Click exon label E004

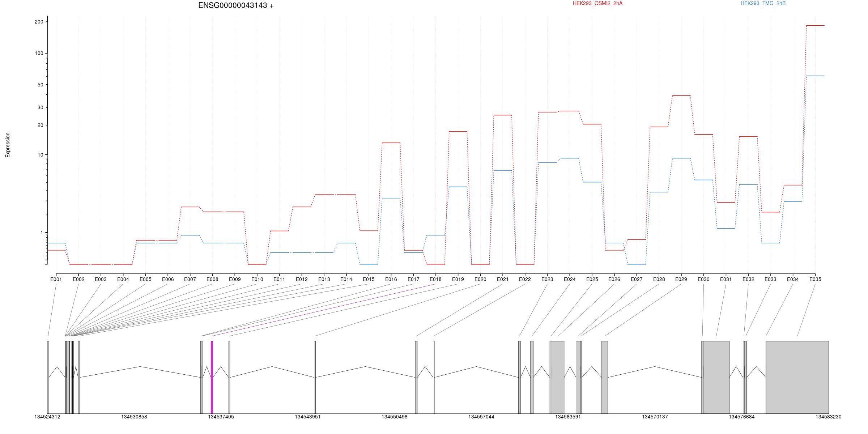tap(123, 279)
